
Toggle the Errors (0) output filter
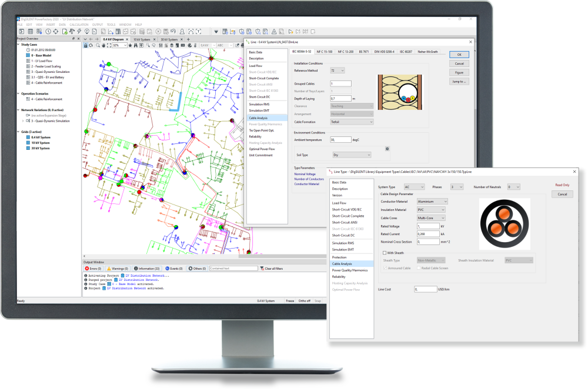coord(93,269)
